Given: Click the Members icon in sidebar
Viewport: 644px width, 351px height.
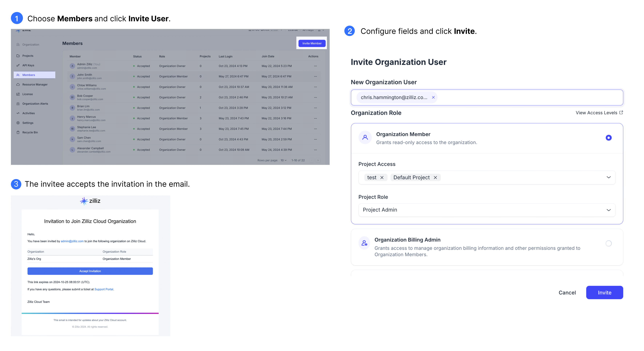Looking at the screenshot, I should coord(18,75).
